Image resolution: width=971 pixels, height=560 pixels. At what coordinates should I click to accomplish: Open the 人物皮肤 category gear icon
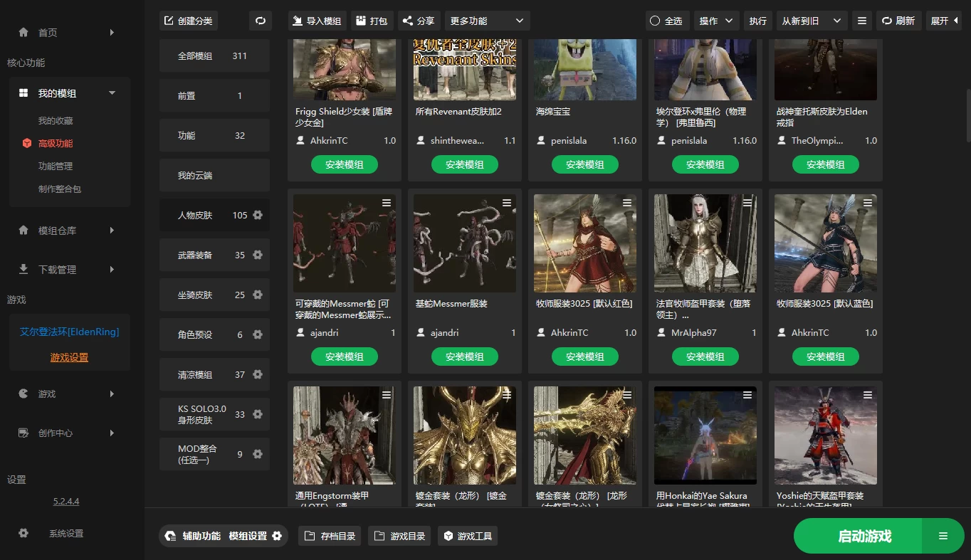[x=259, y=215]
